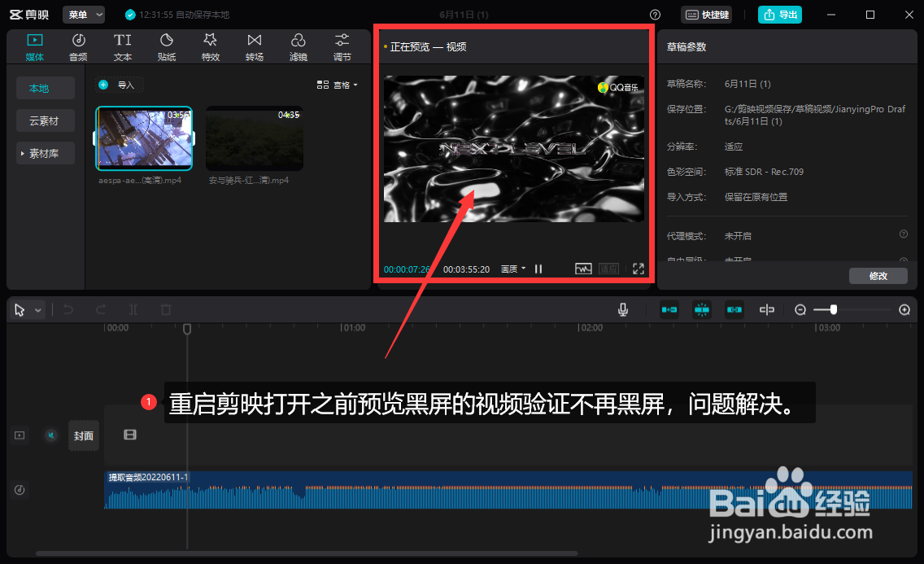This screenshot has width=924, height=564.
Task: Open the 快捷键 shortcuts button
Action: [x=707, y=15]
